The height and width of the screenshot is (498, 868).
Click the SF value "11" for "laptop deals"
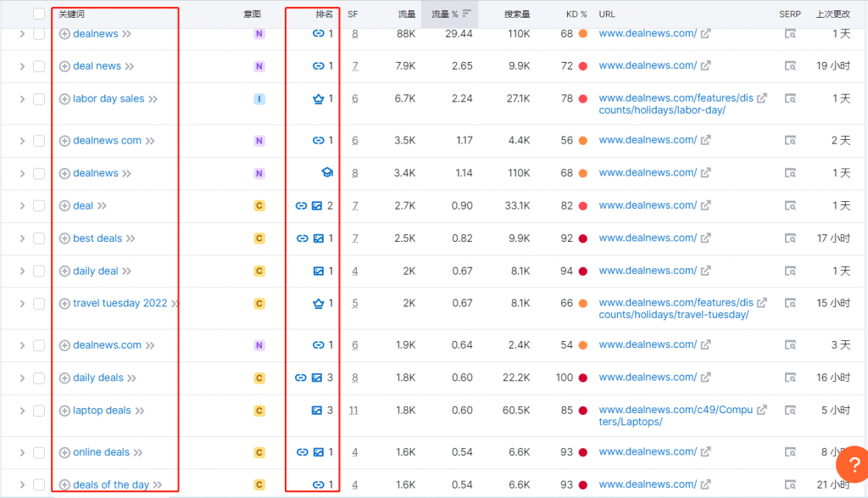click(353, 411)
